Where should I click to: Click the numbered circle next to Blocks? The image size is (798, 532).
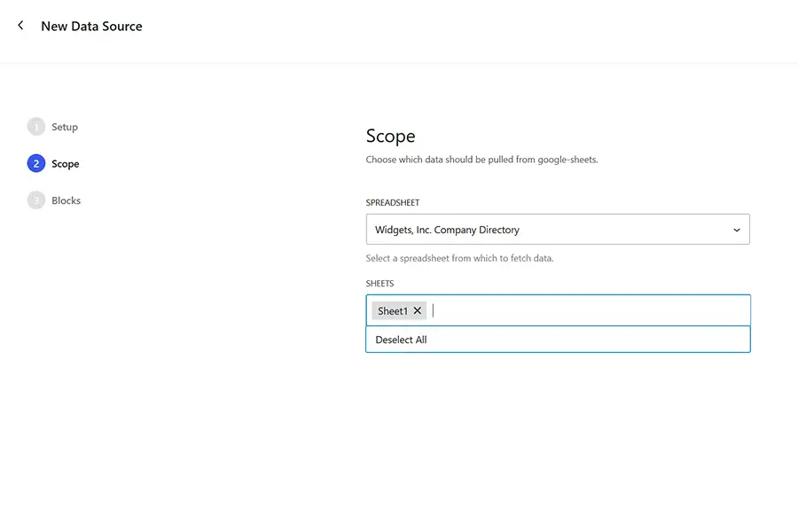[36, 199]
